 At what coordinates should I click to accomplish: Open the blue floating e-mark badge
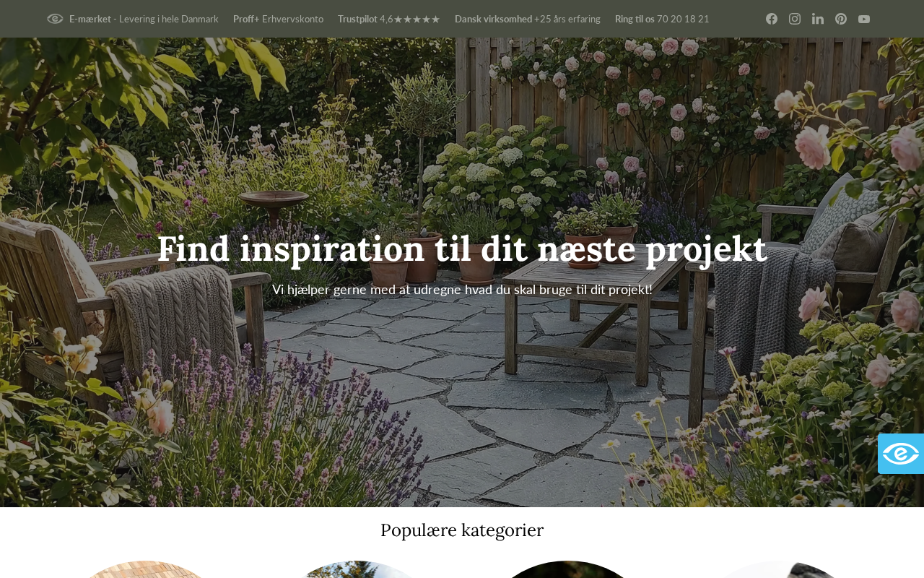pos(901,454)
